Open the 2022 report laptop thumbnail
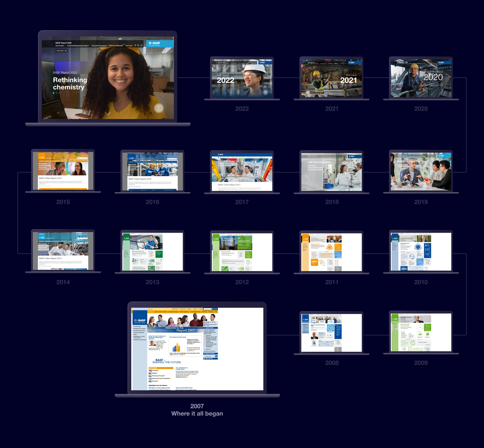The width and height of the screenshot is (484, 448). [242, 78]
